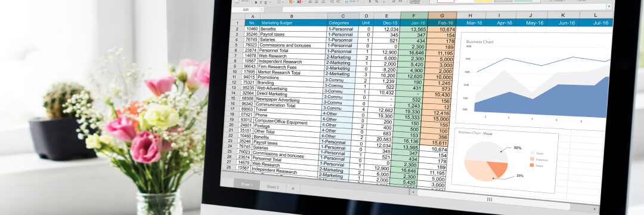The width and height of the screenshot is (644, 215).
Task: Open Conditional Formatting in the ribbon
Action: coord(415,2)
